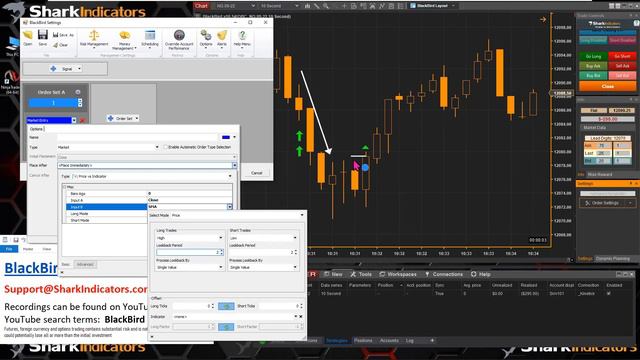Collapse the Misc property group
Screen dimensions: 640x360
tap(64, 187)
